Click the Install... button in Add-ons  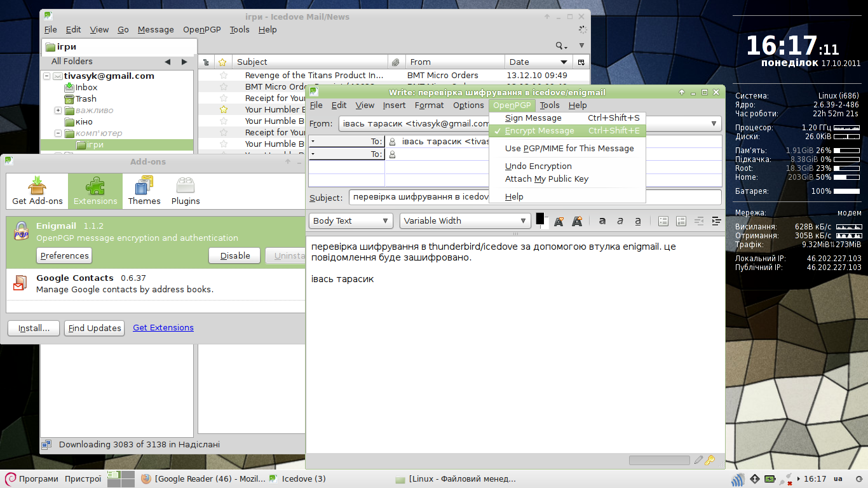[34, 328]
